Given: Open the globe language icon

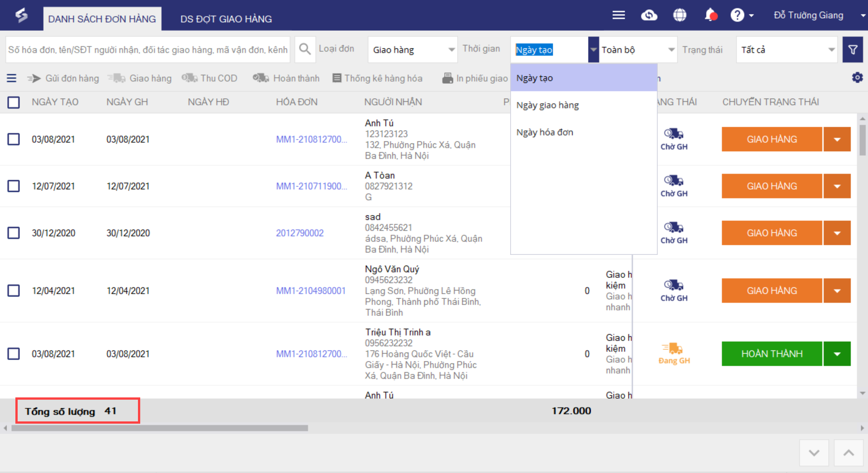Looking at the screenshot, I should pyautogui.click(x=679, y=15).
